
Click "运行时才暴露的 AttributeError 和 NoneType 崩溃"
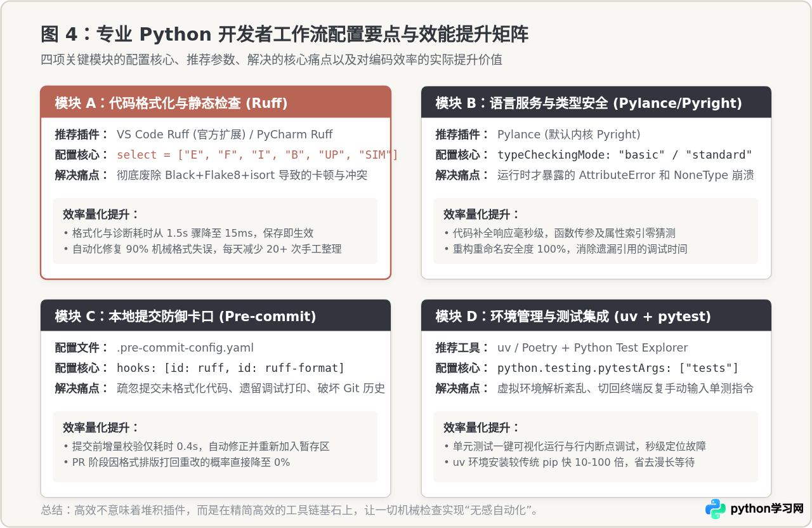click(625, 175)
